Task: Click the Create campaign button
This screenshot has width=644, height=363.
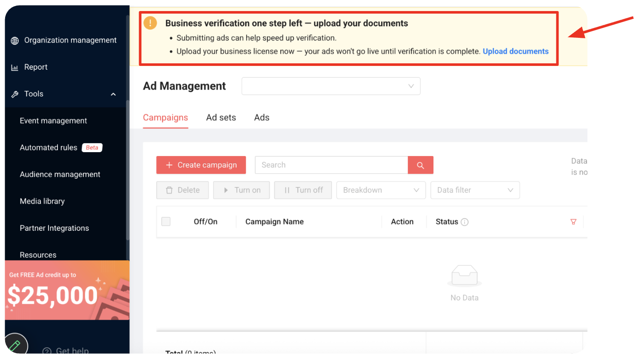Action: point(201,165)
